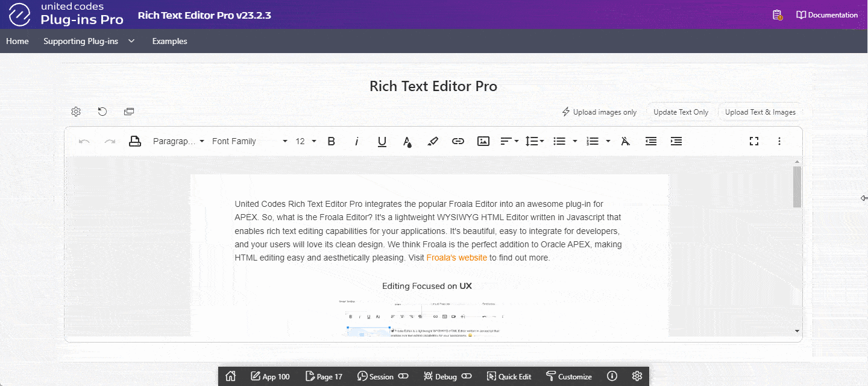Click the Insert Image icon

[x=483, y=141]
